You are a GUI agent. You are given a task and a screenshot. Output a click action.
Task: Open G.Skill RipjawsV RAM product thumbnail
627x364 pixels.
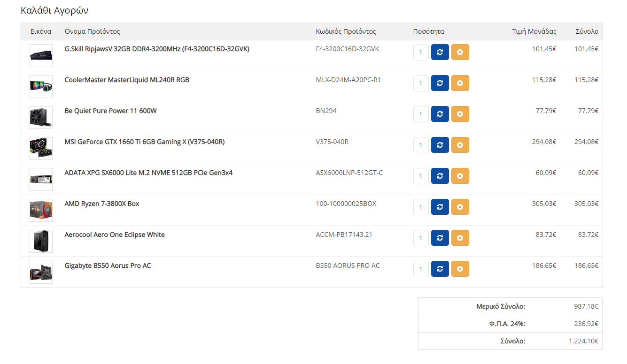tap(41, 55)
